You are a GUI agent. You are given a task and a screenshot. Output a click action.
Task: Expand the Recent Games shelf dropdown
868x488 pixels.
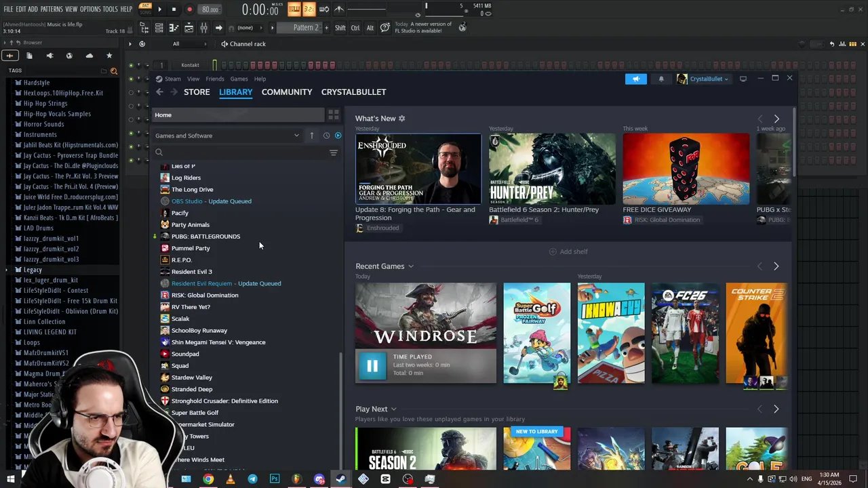pyautogui.click(x=411, y=266)
